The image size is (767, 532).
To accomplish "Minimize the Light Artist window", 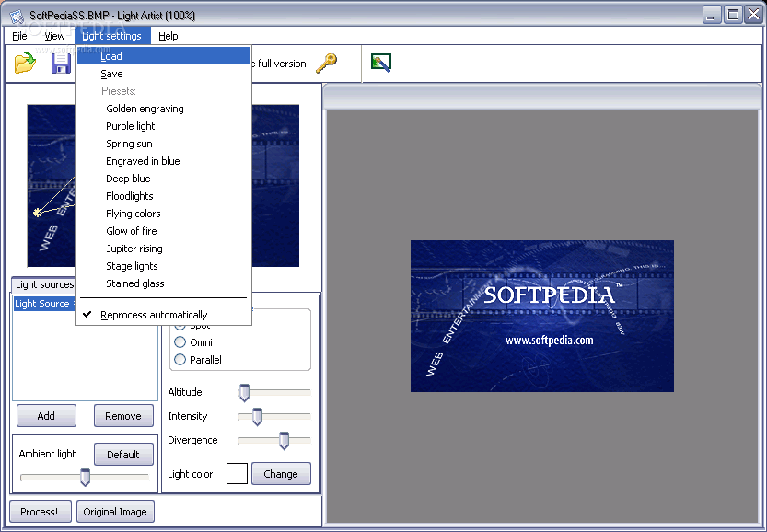I will [712, 15].
